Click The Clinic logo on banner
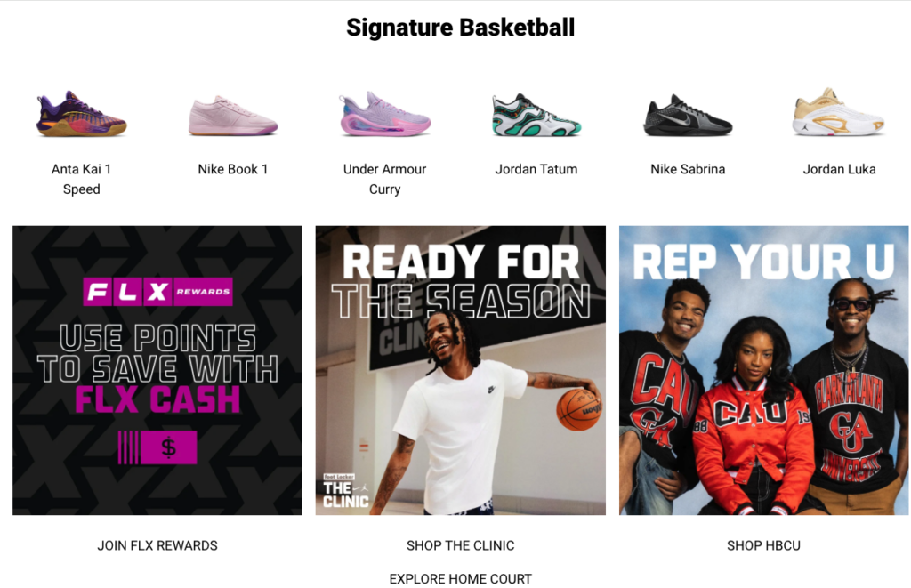The height and width of the screenshot is (588, 911). [x=346, y=492]
